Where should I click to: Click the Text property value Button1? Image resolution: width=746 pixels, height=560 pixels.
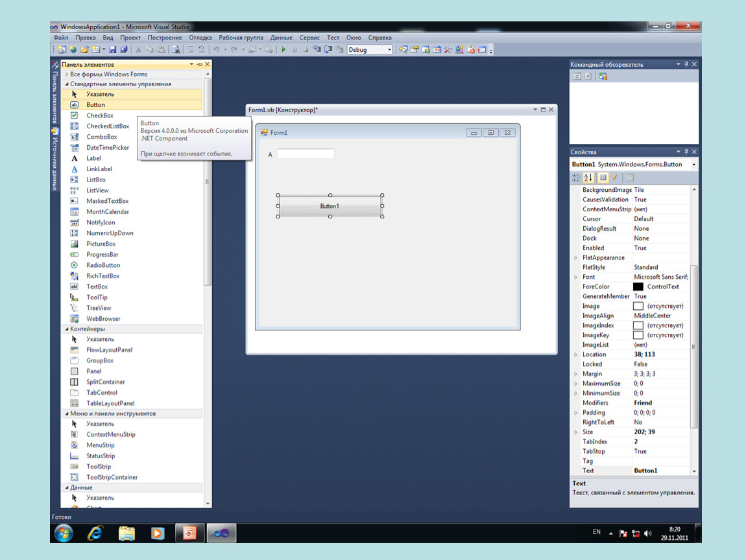[x=645, y=471]
